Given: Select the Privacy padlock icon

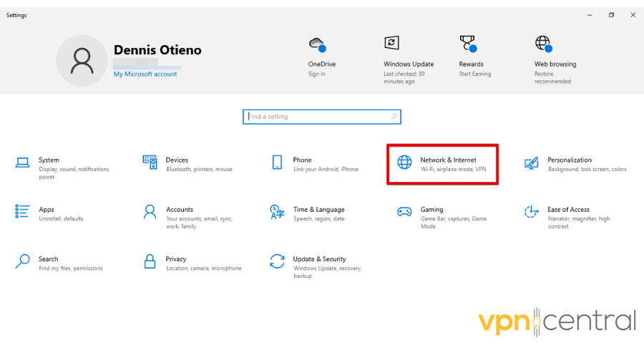Looking at the screenshot, I should pos(150,261).
